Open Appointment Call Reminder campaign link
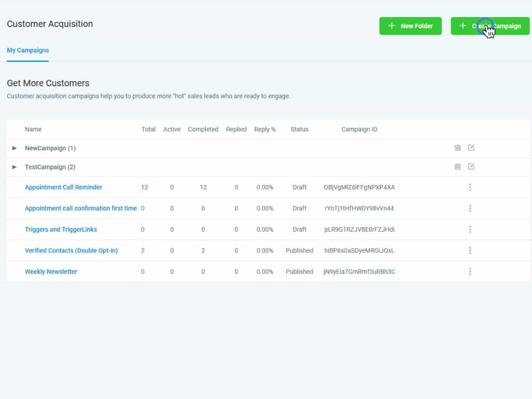 [x=63, y=187]
